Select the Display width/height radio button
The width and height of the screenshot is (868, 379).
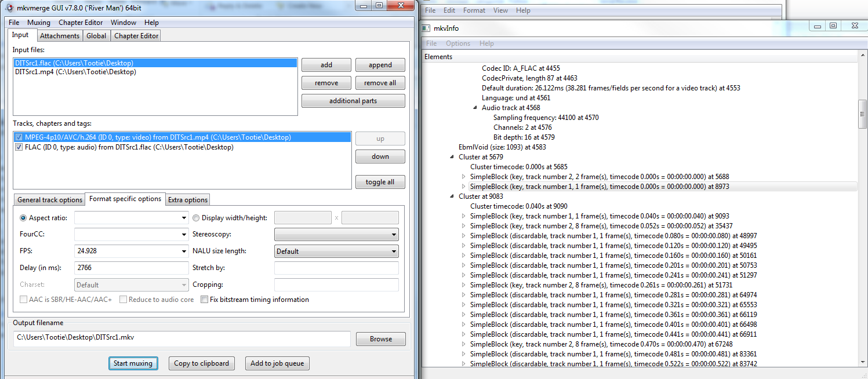[x=196, y=218]
